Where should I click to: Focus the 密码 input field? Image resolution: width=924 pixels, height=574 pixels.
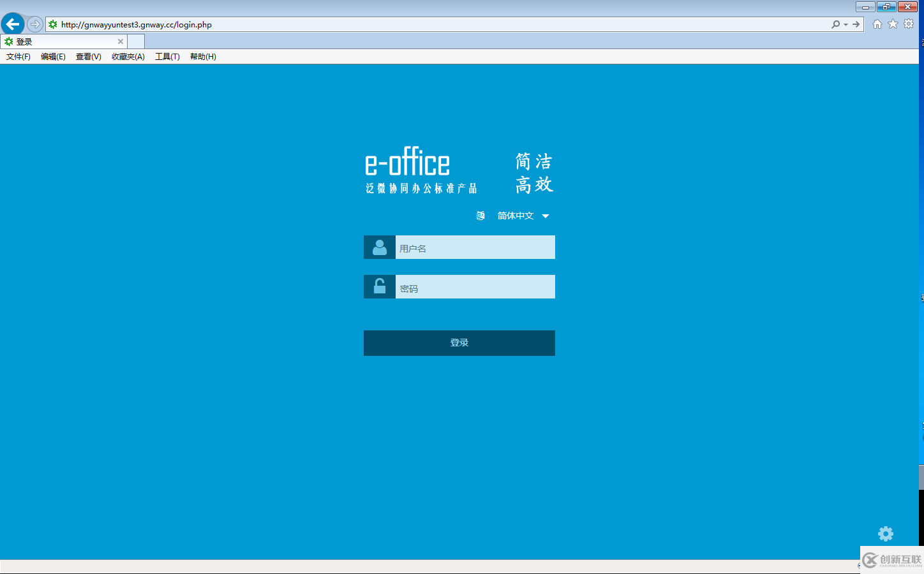[x=475, y=287]
